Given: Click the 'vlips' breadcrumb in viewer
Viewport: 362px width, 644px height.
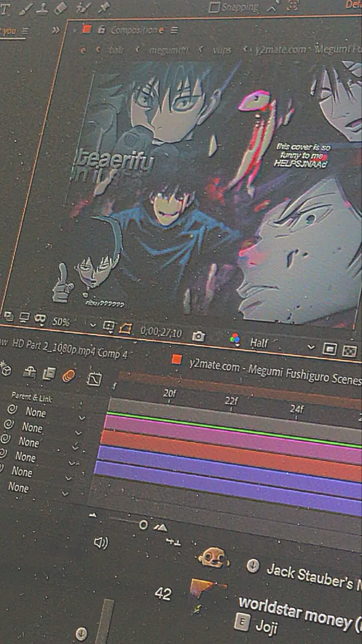Looking at the screenshot, I should click(221, 50).
